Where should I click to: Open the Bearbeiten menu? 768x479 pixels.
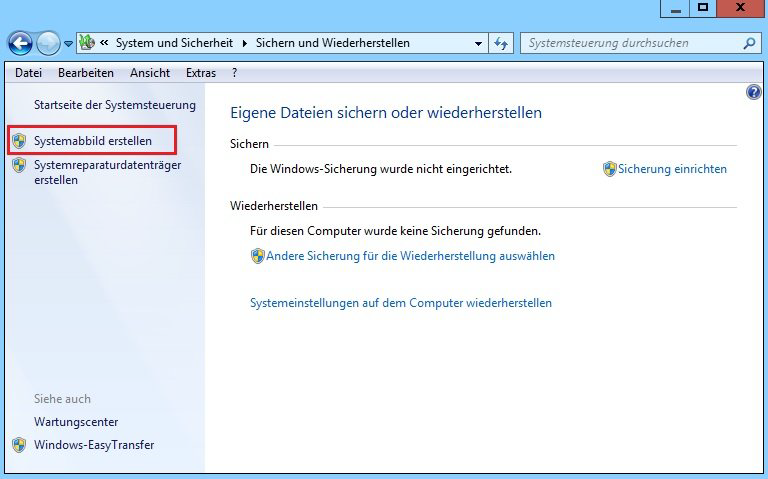86,73
